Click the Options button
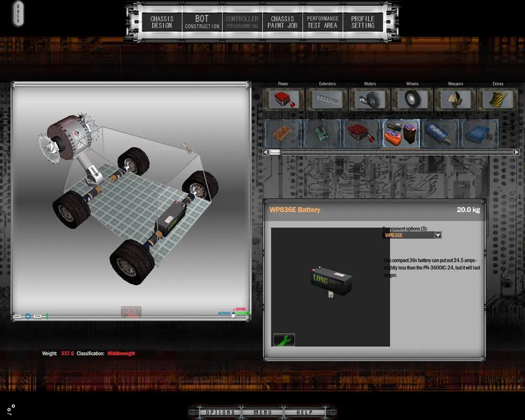 [220, 413]
